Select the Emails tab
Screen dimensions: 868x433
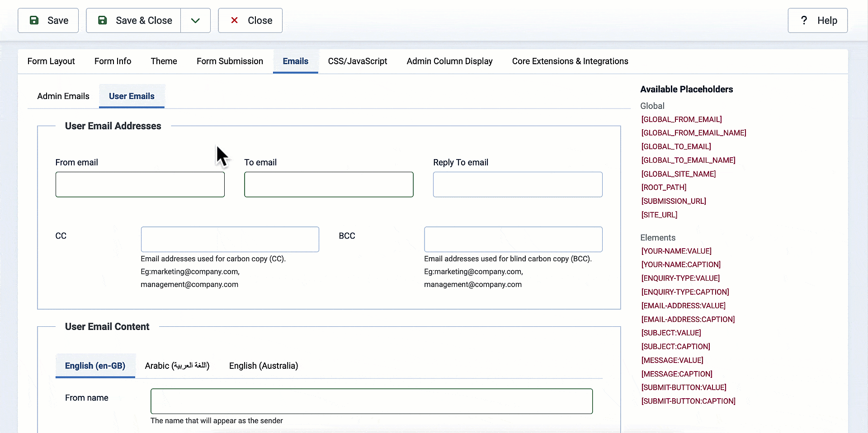(x=296, y=61)
